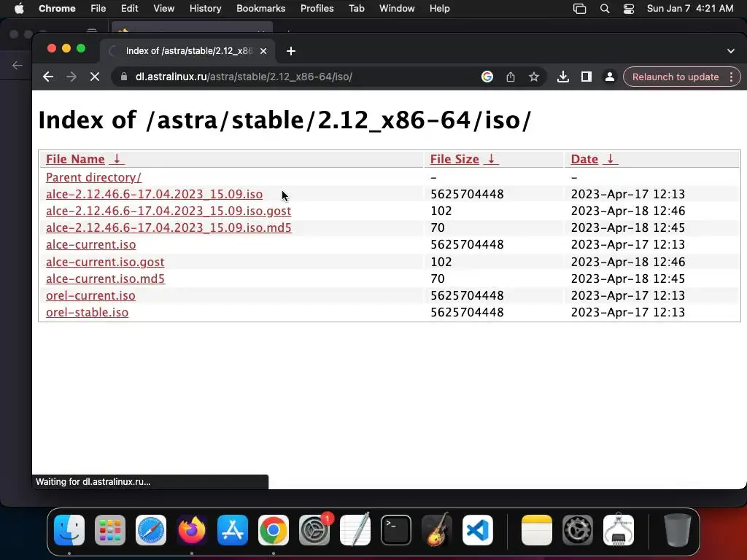Viewport: 747px width, 560px height.
Task: Click the lock icon in address bar
Action: coord(124,77)
